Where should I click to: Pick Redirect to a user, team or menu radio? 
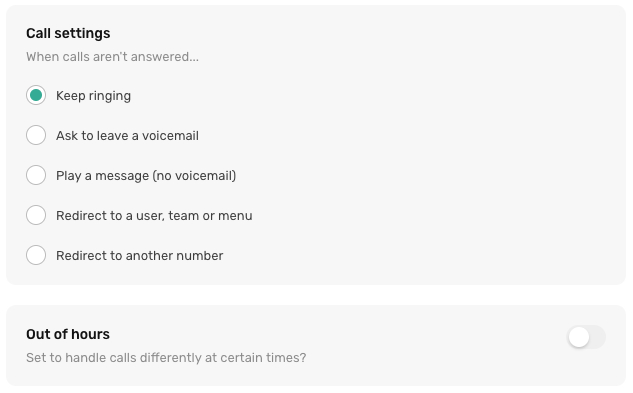[36, 215]
